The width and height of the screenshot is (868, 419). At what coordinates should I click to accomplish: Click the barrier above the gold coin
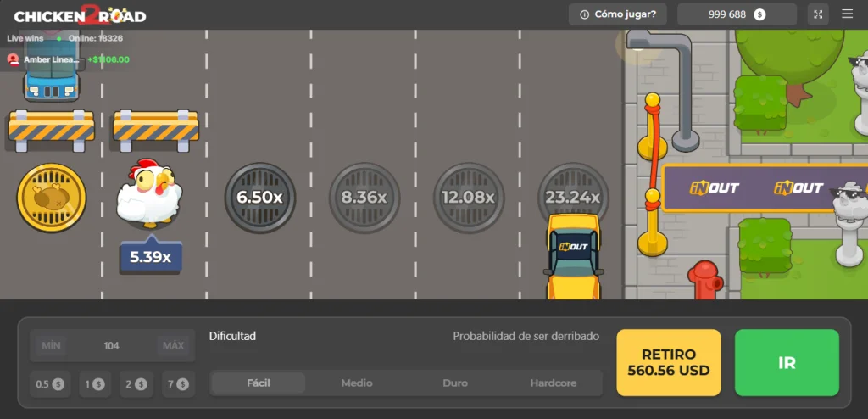click(51, 131)
